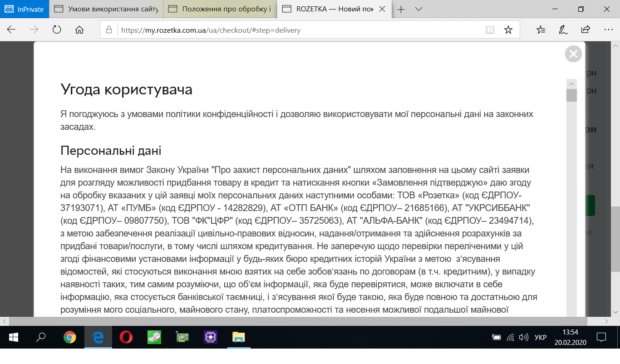The image size is (620, 364).
Task: Go back to the previous page
Action: click(x=11, y=30)
